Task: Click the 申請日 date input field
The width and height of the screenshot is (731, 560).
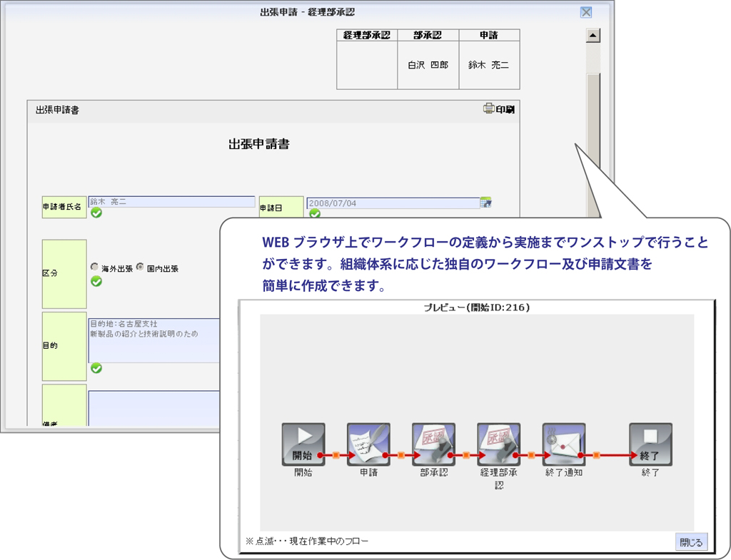Action: 393,203
